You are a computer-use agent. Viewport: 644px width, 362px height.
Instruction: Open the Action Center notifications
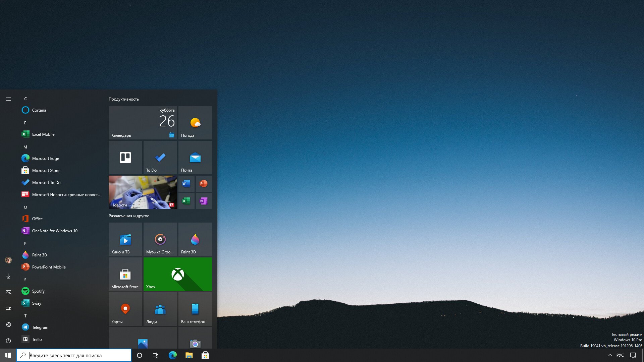633,355
